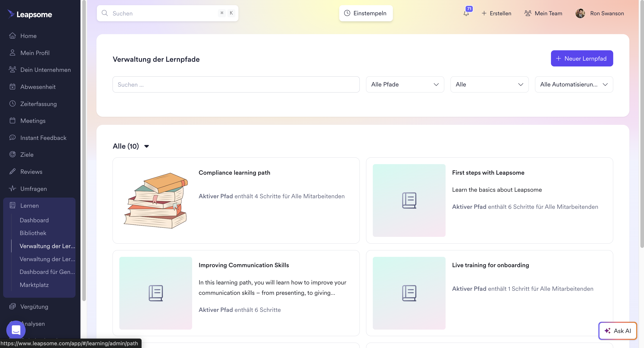Image resolution: width=644 pixels, height=348 pixels.
Task: Click Compliance learning path title
Action: click(234, 173)
